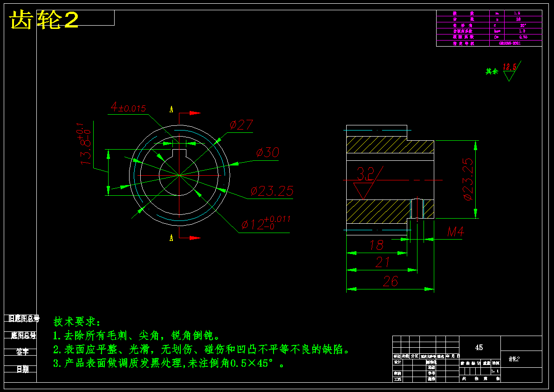Click the 工艺 cell in title block
The height and width of the screenshot is (392, 554).
click(x=397, y=379)
